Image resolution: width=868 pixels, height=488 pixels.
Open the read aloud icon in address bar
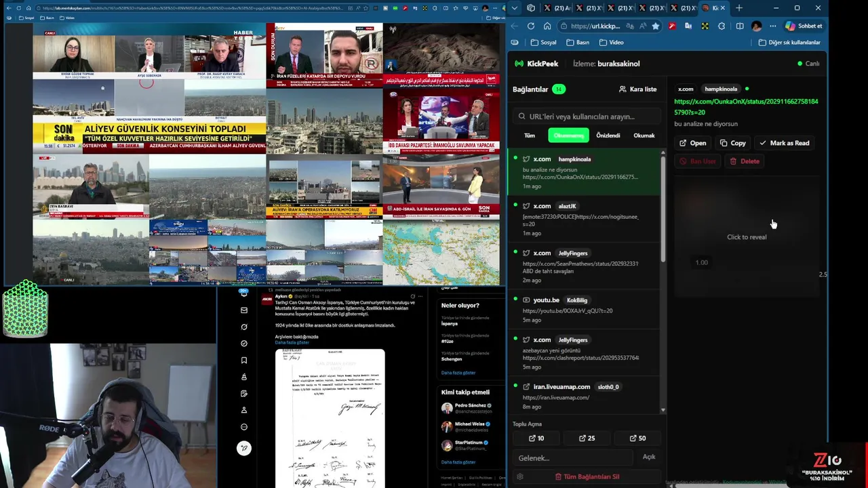(x=643, y=26)
